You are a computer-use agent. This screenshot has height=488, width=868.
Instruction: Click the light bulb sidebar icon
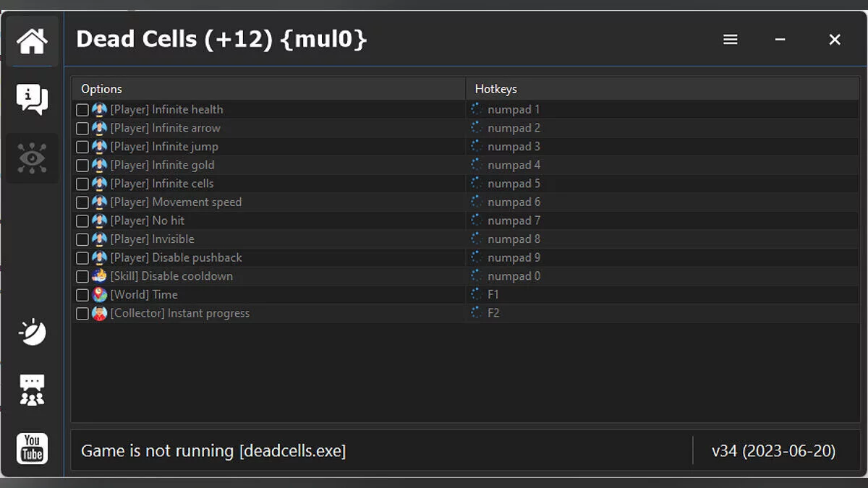click(32, 332)
